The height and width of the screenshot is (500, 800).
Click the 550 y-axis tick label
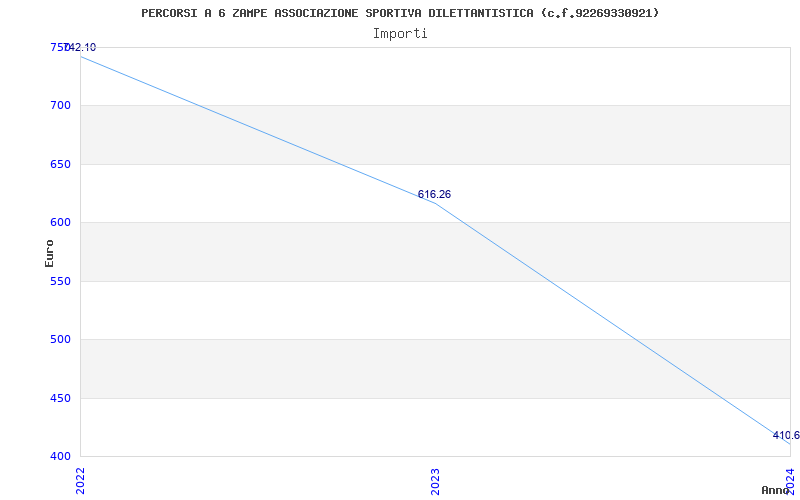tap(59, 281)
